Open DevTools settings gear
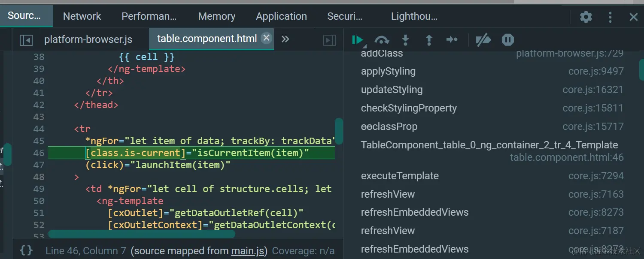The image size is (644, 259). click(x=586, y=17)
